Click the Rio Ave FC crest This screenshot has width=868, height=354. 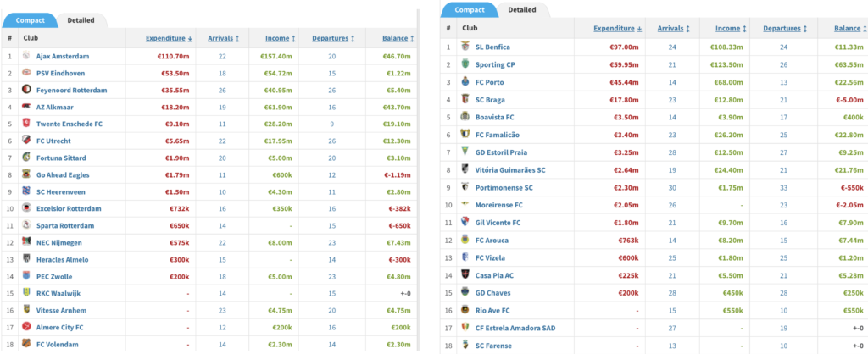click(465, 310)
